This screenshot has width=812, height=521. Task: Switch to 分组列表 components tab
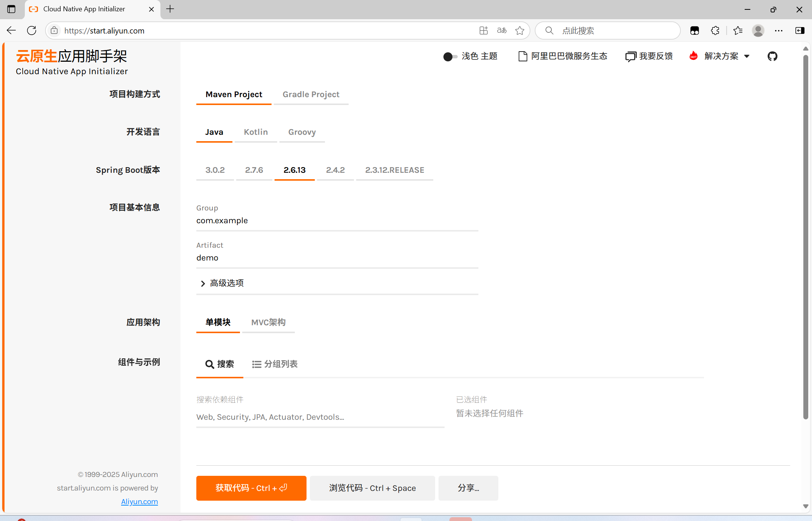(275, 364)
